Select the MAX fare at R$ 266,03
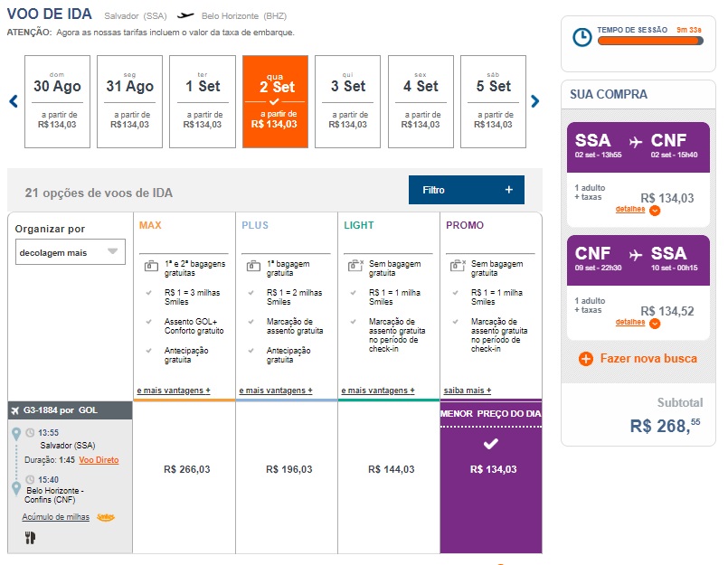Viewport: 728px width, 565px height. 186,469
